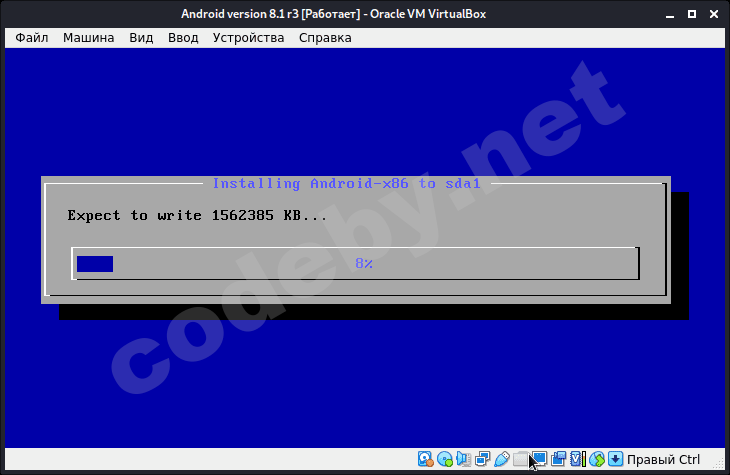Click the display monitor status icon
Viewport: 730px width, 475px height.
540,459
